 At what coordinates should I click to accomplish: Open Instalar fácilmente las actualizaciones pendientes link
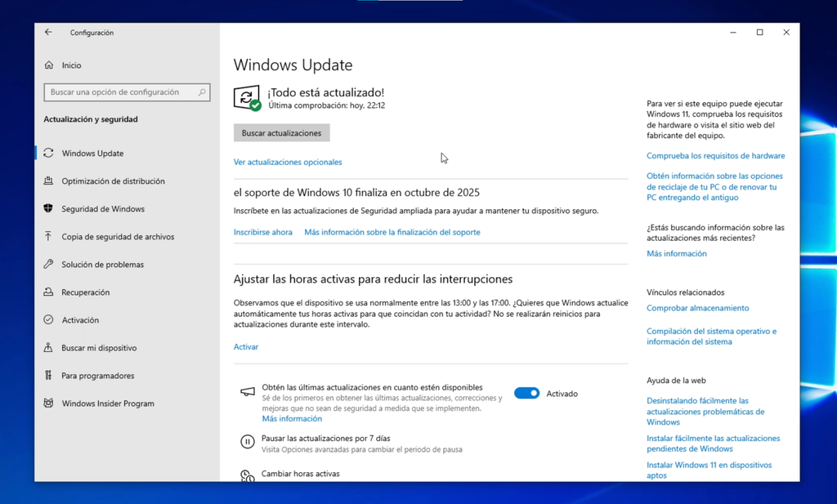point(713,444)
